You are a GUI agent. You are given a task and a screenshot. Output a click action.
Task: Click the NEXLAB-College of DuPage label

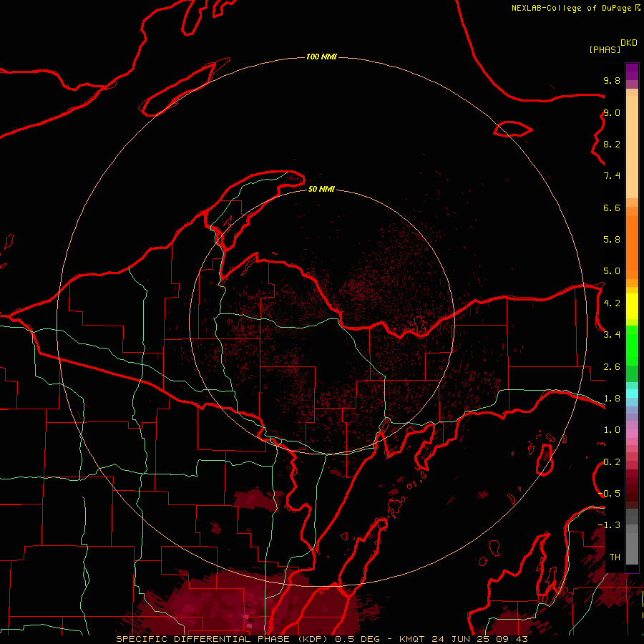(x=571, y=8)
